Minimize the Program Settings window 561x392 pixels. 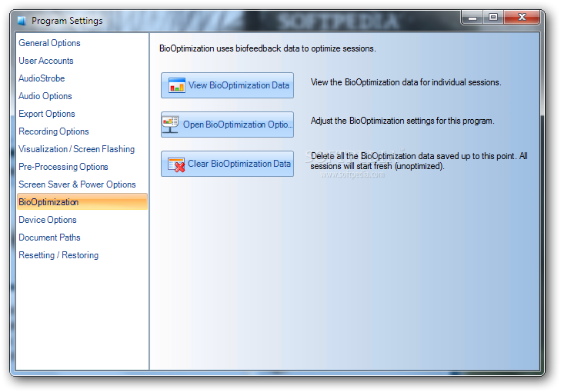pos(473,18)
